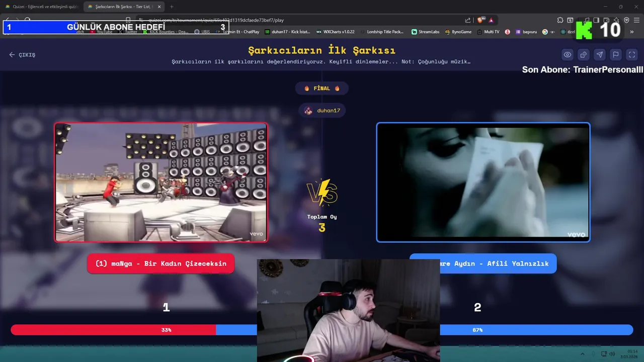Open the duhan17 - Kick İstat... bookmark

point(287,32)
